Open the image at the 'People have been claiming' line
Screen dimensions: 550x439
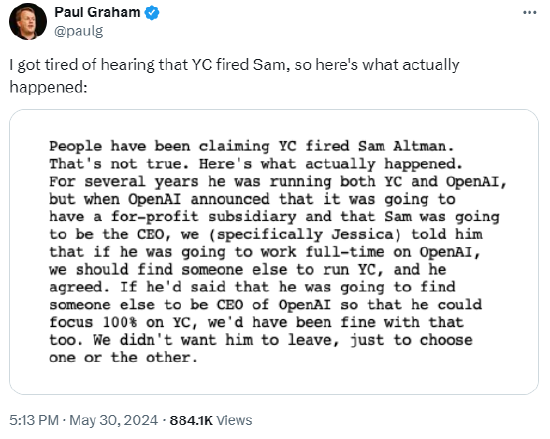pos(252,146)
